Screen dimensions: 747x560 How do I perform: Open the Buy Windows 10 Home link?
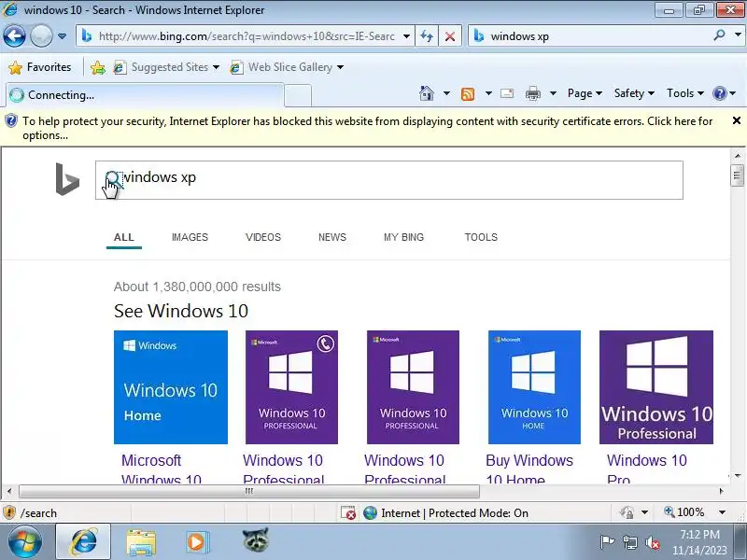tap(529, 469)
